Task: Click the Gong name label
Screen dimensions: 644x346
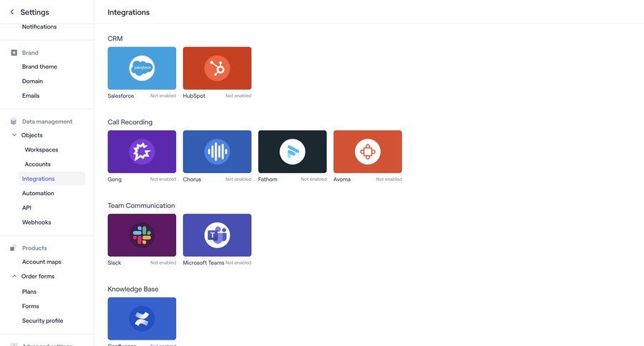Action: pyautogui.click(x=114, y=179)
